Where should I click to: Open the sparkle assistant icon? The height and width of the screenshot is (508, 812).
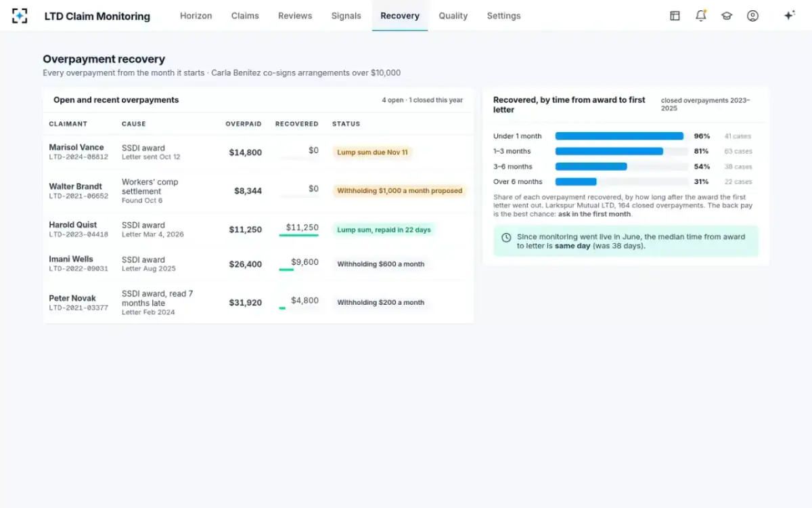click(x=789, y=16)
